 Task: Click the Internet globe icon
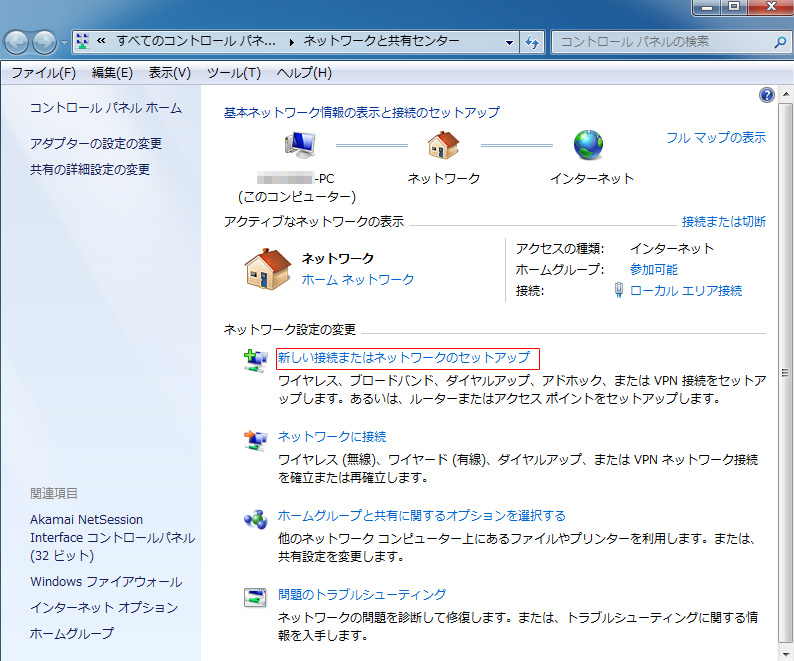[x=588, y=146]
